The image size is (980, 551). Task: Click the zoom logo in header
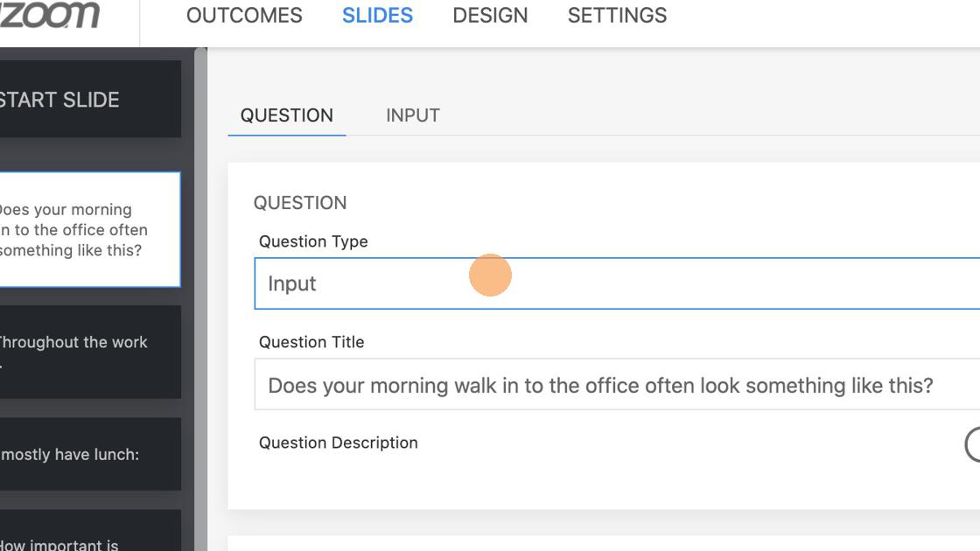pos(49,15)
